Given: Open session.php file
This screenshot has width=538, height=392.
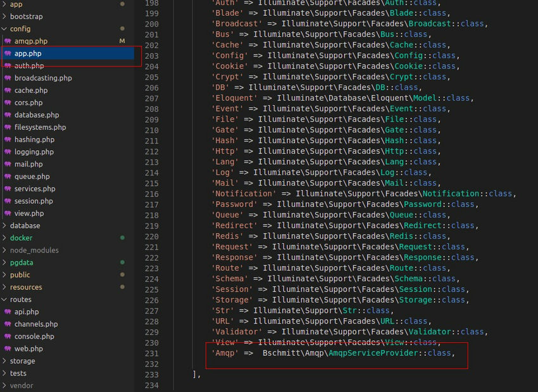Looking at the screenshot, I should 34,201.
